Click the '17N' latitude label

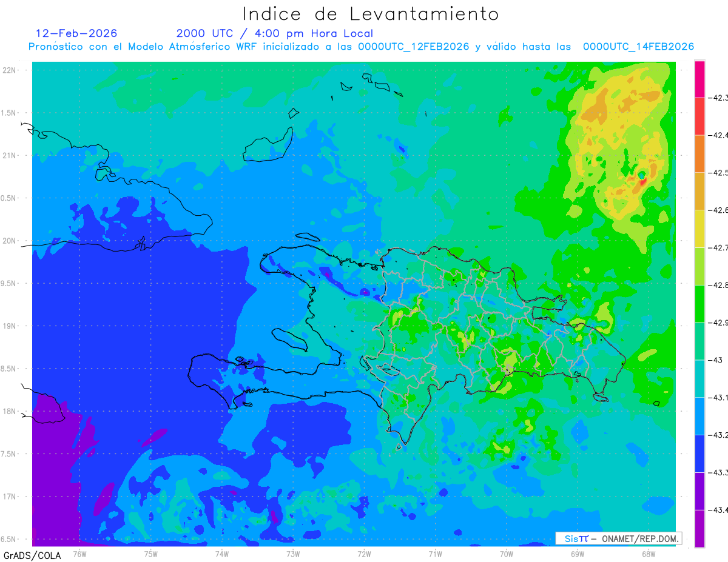click(x=10, y=497)
